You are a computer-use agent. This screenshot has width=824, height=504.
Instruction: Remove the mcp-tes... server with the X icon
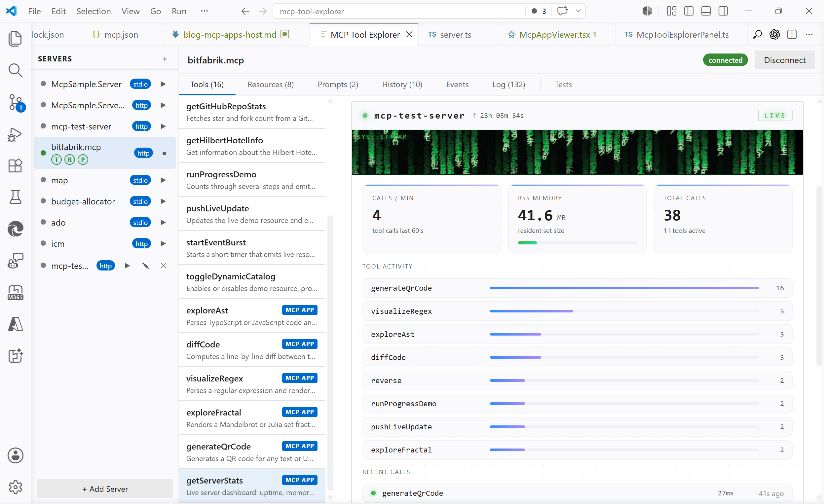point(163,266)
